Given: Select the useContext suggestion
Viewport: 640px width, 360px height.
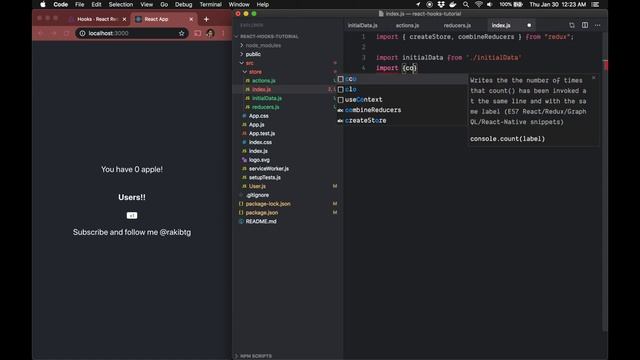Looking at the screenshot, I should 402,100.
